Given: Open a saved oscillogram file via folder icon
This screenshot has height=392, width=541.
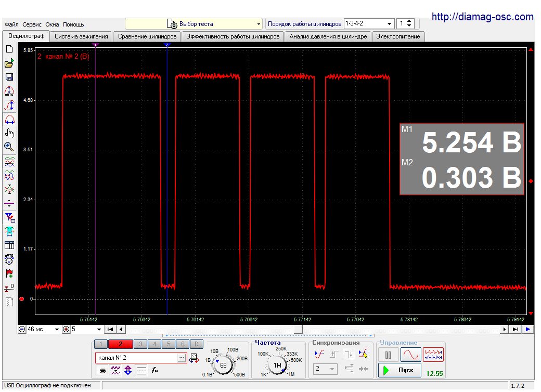Looking at the screenshot, I should tap(9, 63).
